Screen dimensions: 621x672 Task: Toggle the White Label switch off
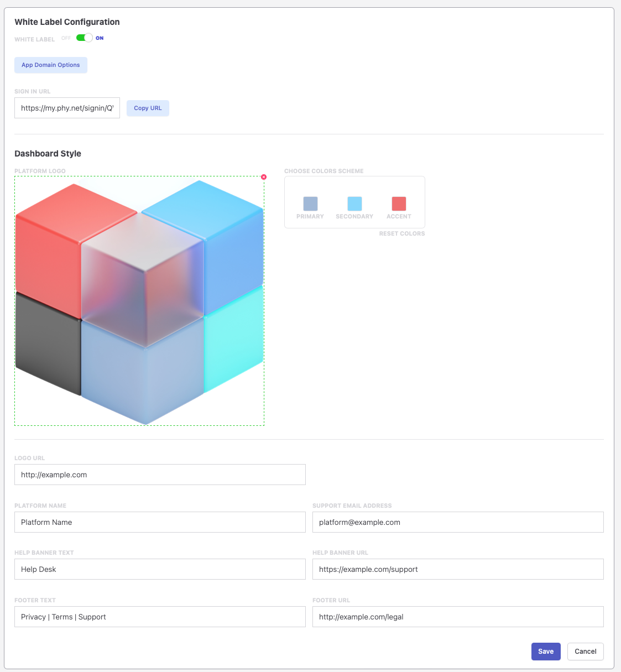[x=84, y=38]
